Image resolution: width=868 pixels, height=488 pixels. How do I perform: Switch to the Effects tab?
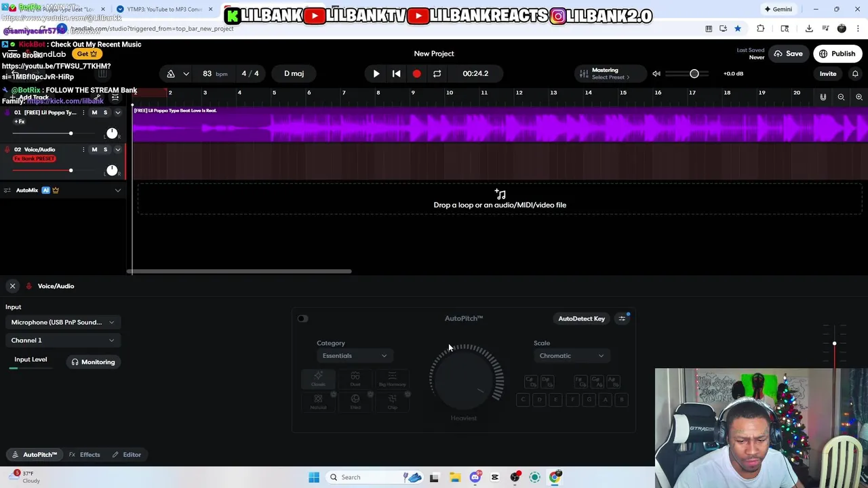pyautogui.click(x=84, y=455)
